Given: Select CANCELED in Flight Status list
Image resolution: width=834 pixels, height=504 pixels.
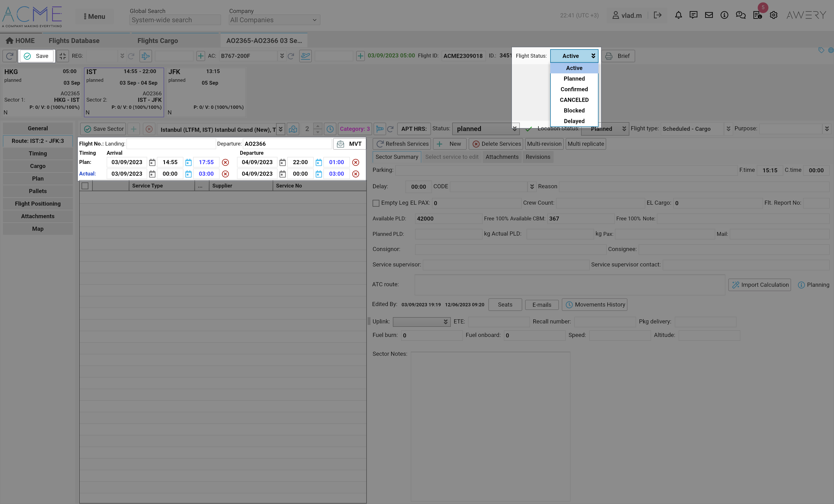Looking at the screenshot, I should pyautogui.click(x=574, y=100).
